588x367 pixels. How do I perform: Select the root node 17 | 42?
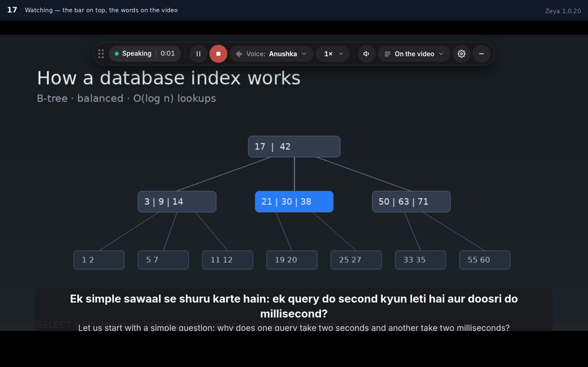point(294,146)
